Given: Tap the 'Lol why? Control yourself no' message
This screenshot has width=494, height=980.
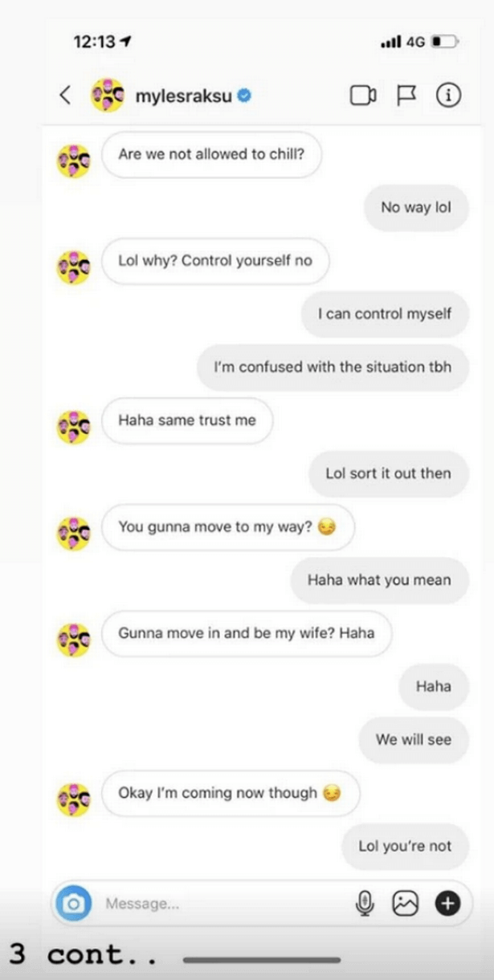Looking at the screenshot, I should coord(215,261).
